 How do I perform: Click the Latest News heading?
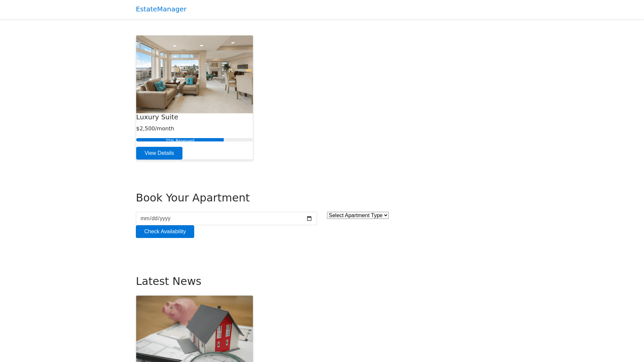pyautogui.click(x=168, y=281)
